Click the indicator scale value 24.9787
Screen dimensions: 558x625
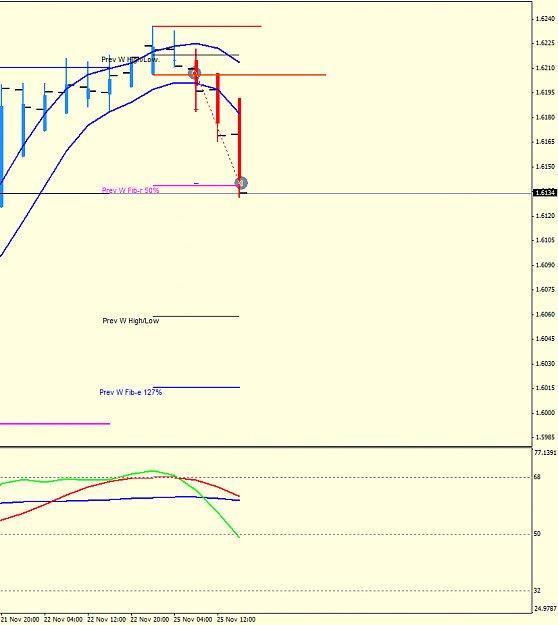point(545,609)
